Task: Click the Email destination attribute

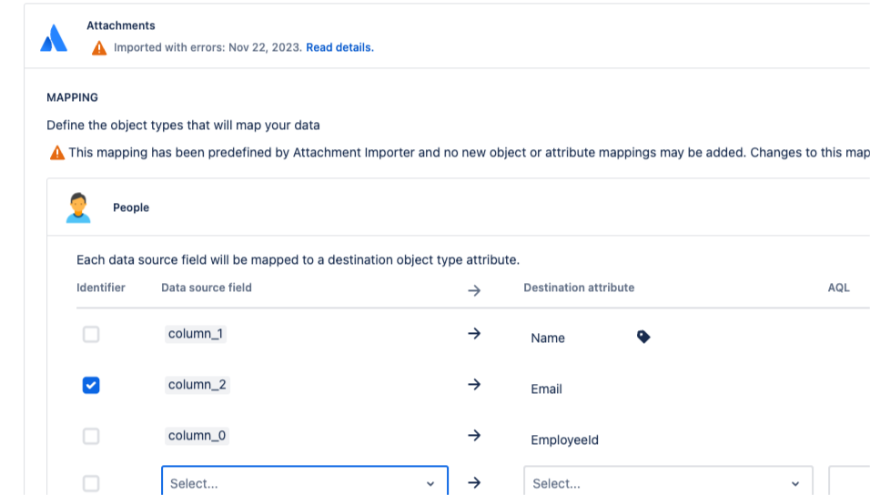Action: pos(546,389)
